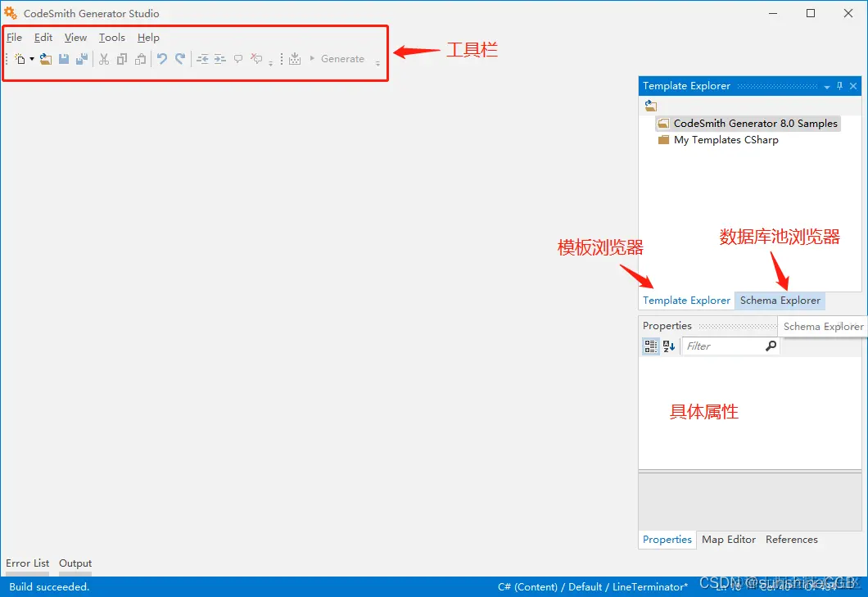This screenshot has width=868, height=597.
Task: Open the File menu
Action: (15, 37)
